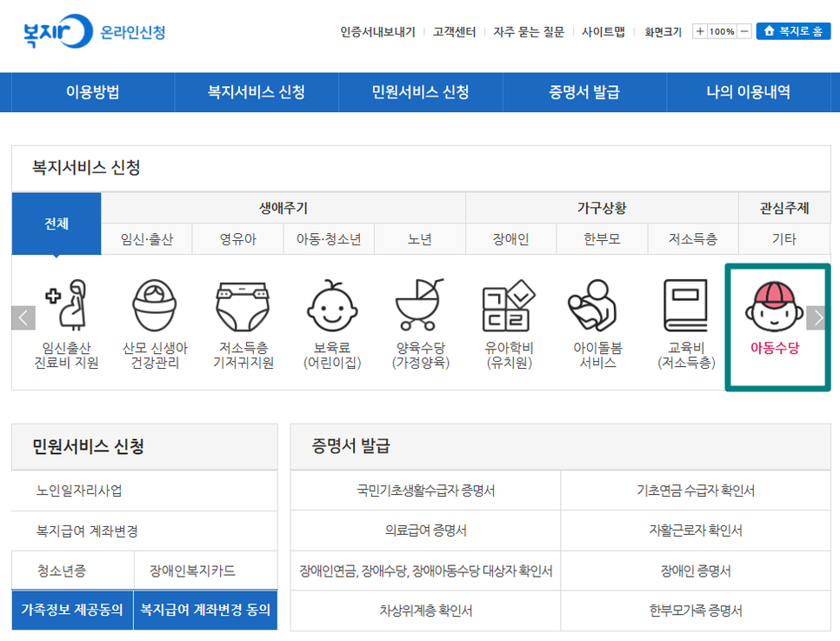Screen dimensions: 840x641
Task: Click the 생애주기 category header
Action: pyautogui.click(x=283, y=208)
